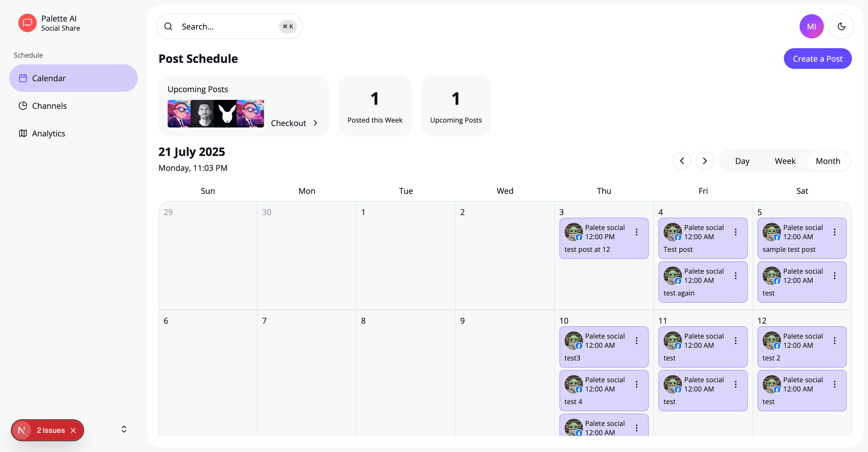This screenshot has width=868, height=452.
Task: Switch to Day view
Action: coord(742,161)
